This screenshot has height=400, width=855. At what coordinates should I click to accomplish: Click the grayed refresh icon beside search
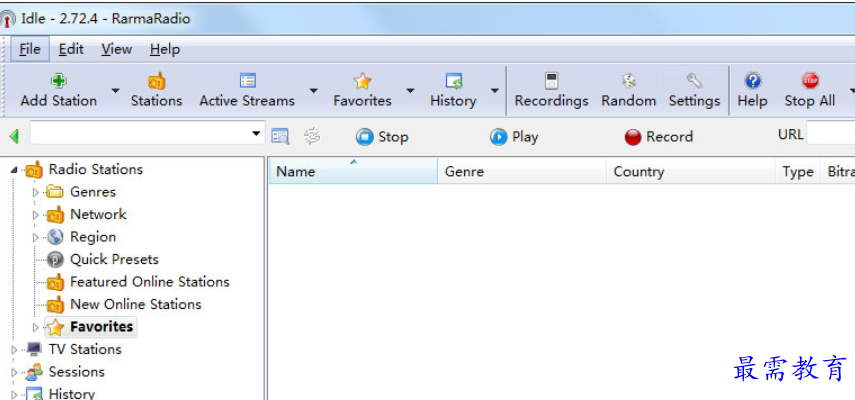[312, 136]
